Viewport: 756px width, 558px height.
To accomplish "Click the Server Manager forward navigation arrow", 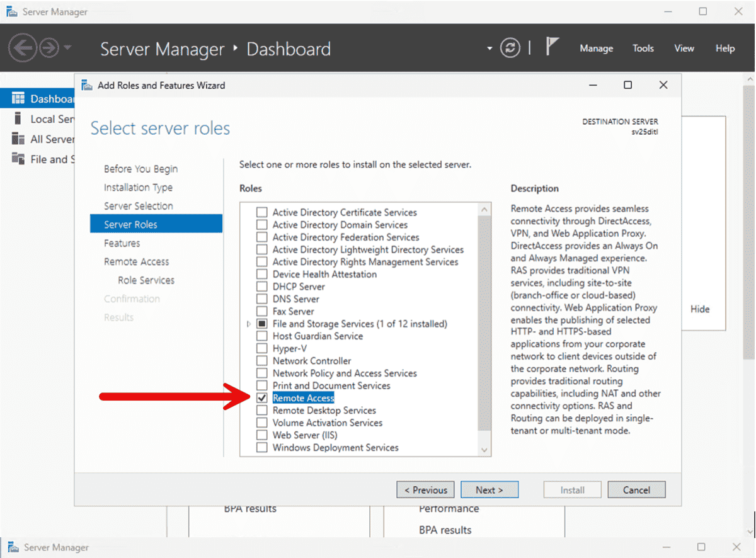I will pyautogui.click(x=49, y=48).
